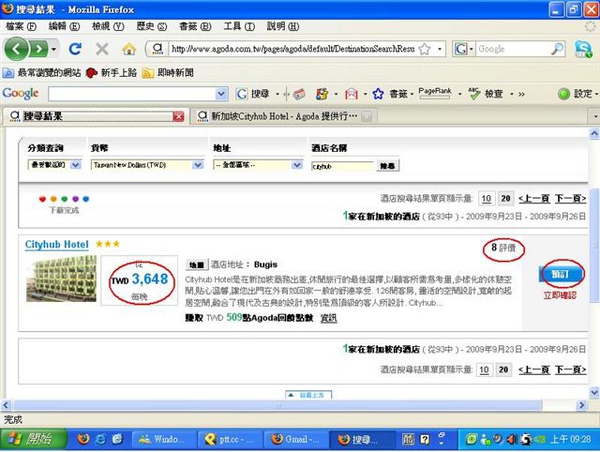Viewport: 600px width, 452px height.
Task: Open the Tools menu
Action: point(239,26)
